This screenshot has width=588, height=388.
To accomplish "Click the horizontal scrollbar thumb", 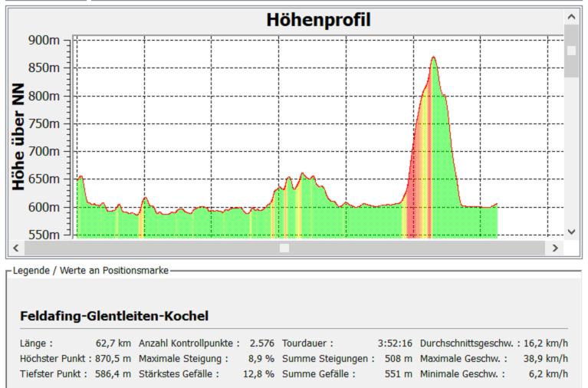I will pyautogui.click(x=284, y=248).
